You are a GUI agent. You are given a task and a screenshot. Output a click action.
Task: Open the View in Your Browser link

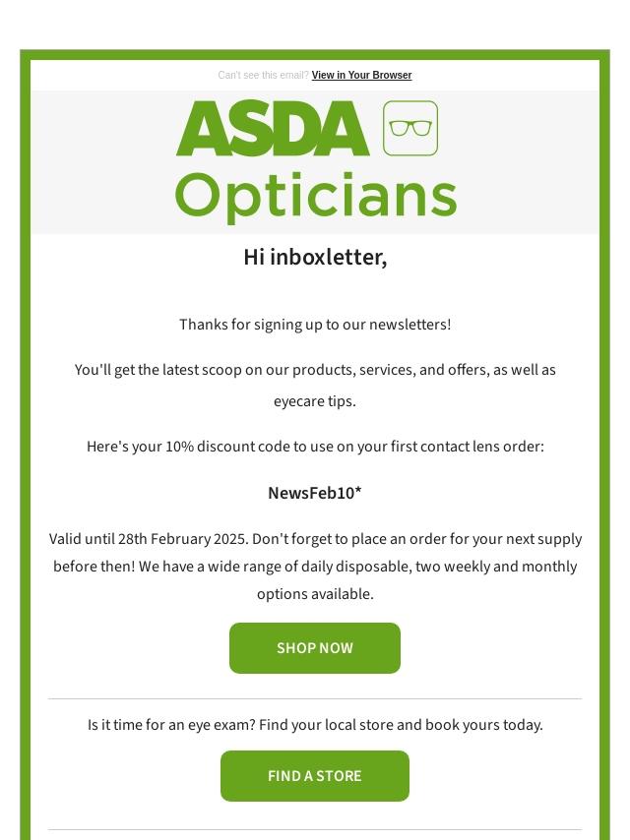(361, 75)
